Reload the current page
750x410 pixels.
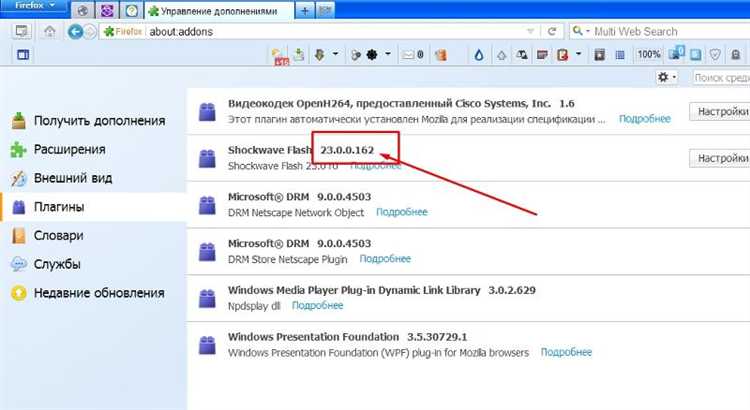[551, 32]
